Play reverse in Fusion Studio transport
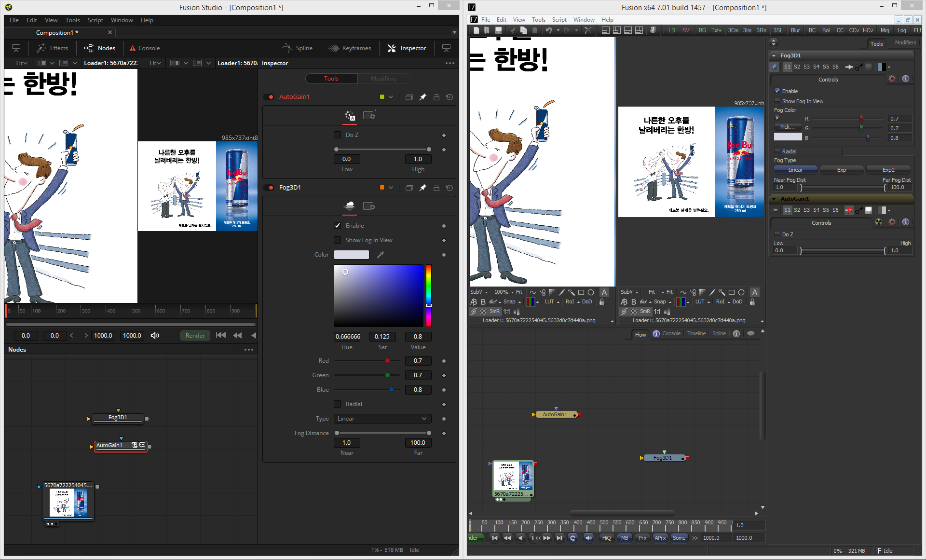 click(x=253, y=335)
